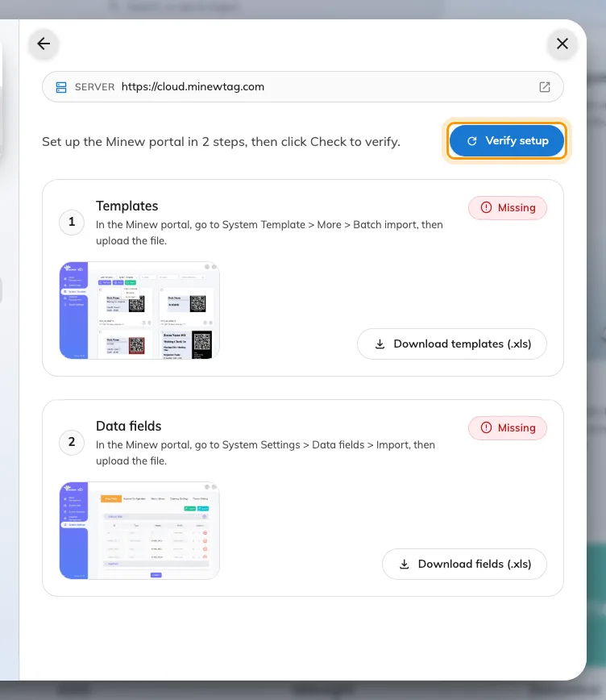Close the setup dialog
Screen dimensions: 606x700
[x=562, y=44]
